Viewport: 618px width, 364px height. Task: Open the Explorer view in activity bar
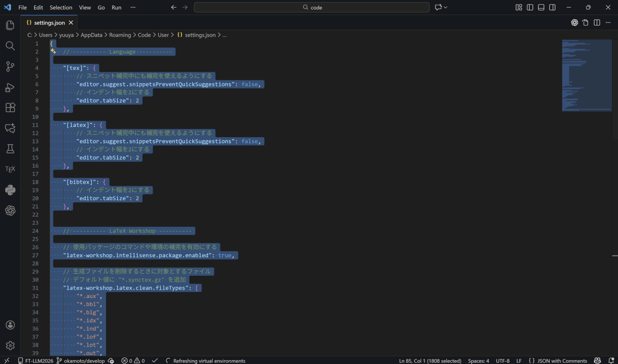click(x=10, y=25)
